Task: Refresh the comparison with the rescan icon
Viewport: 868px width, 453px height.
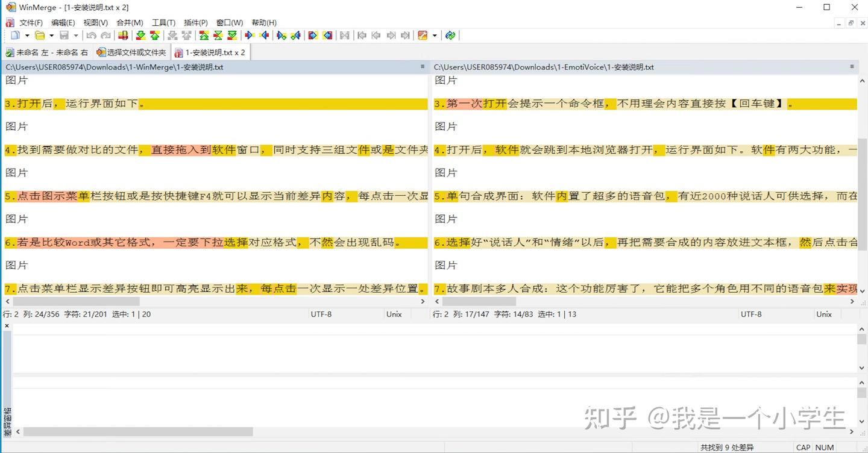Action: click(450, 35)
